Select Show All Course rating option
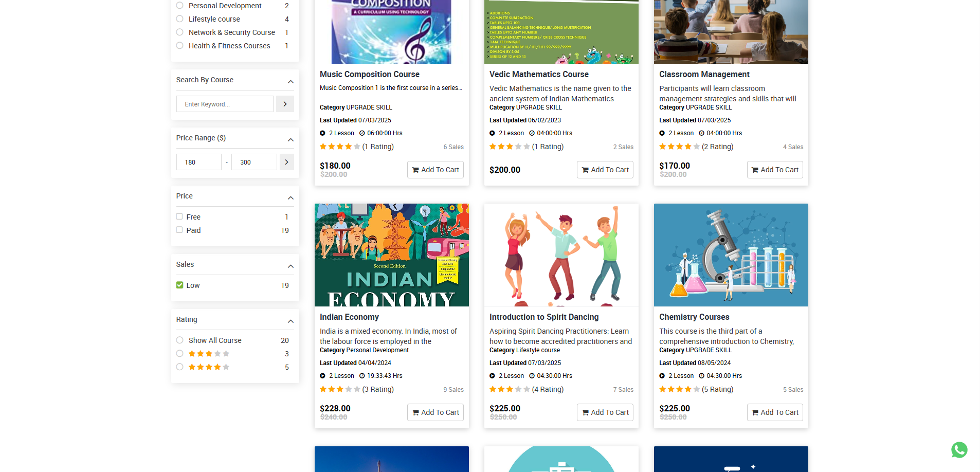 click(179, 340)
